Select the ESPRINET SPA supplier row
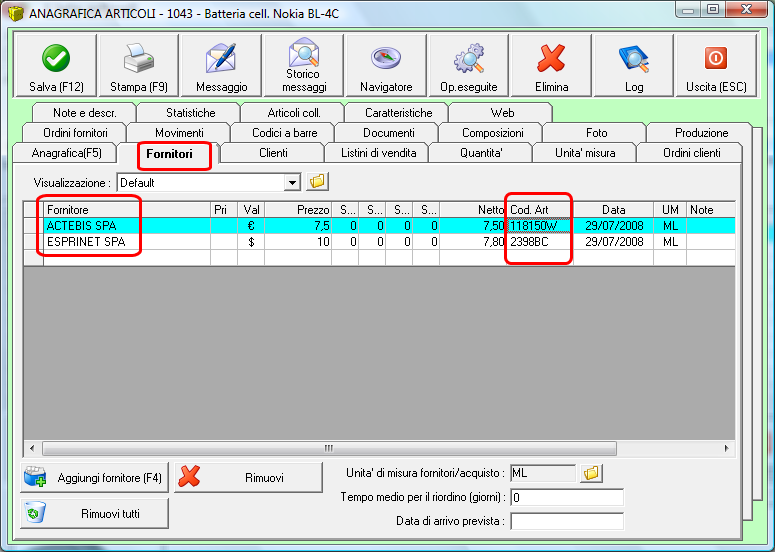Image resolution: width=775 pixels, height=552 pixels. point(379,242)
